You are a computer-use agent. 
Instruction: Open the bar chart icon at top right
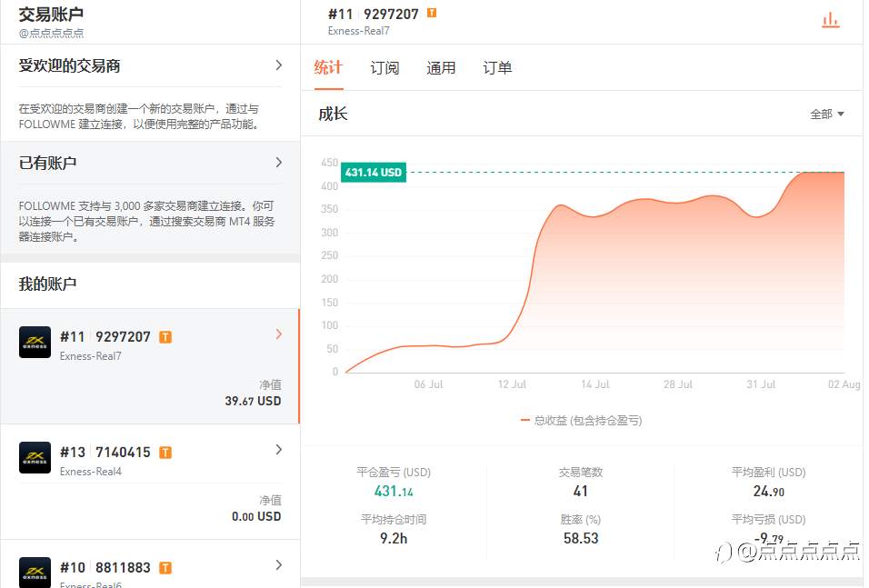tap(830, 20)
